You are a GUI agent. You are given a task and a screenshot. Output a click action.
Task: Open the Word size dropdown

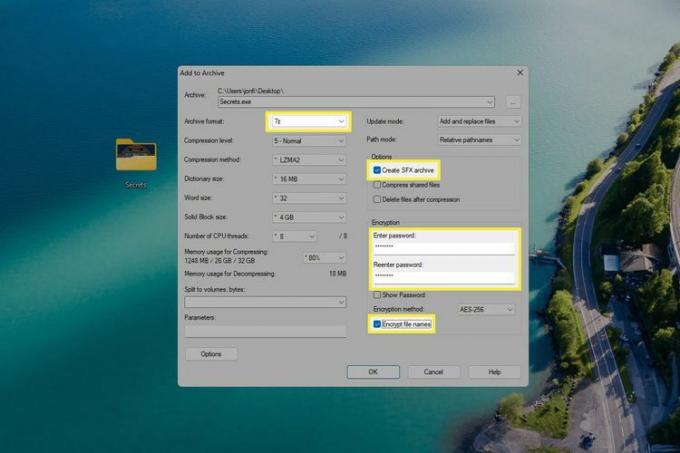308,198
